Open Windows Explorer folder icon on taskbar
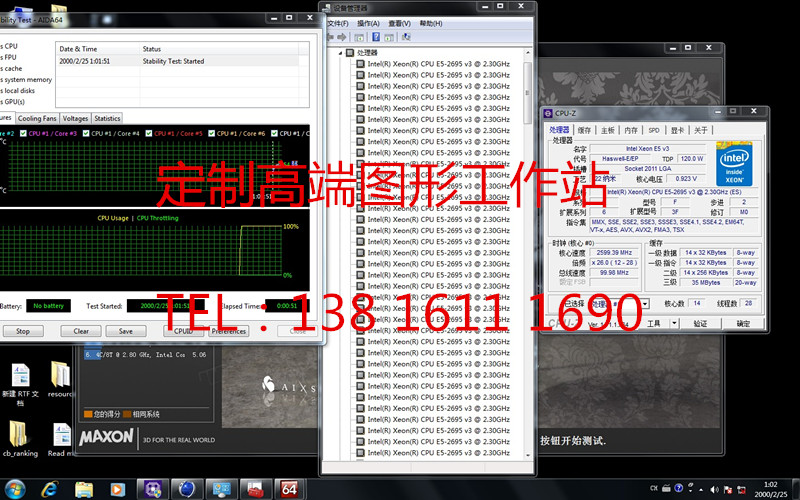This screenshot has height=500, width=800. (x=84, y=489)
